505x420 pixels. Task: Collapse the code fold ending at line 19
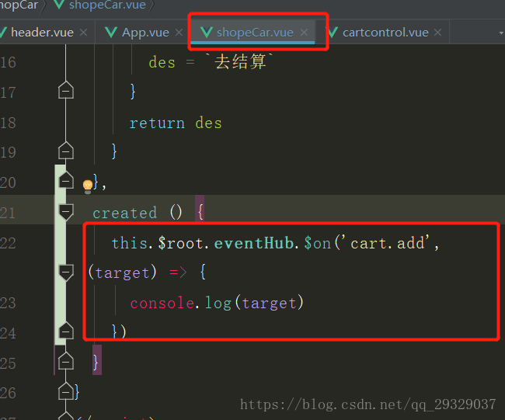coord(66,151)
